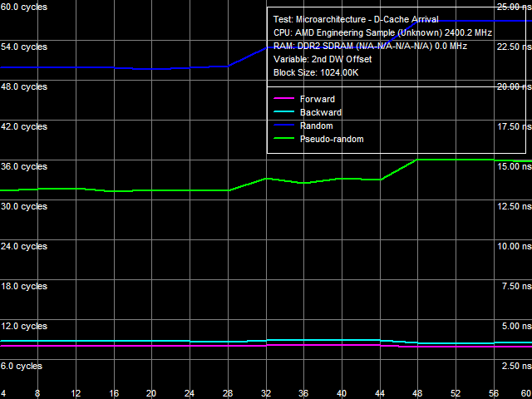Click the blue Random legend line swatch
The image size is (532, 399).
coord(283,126)
